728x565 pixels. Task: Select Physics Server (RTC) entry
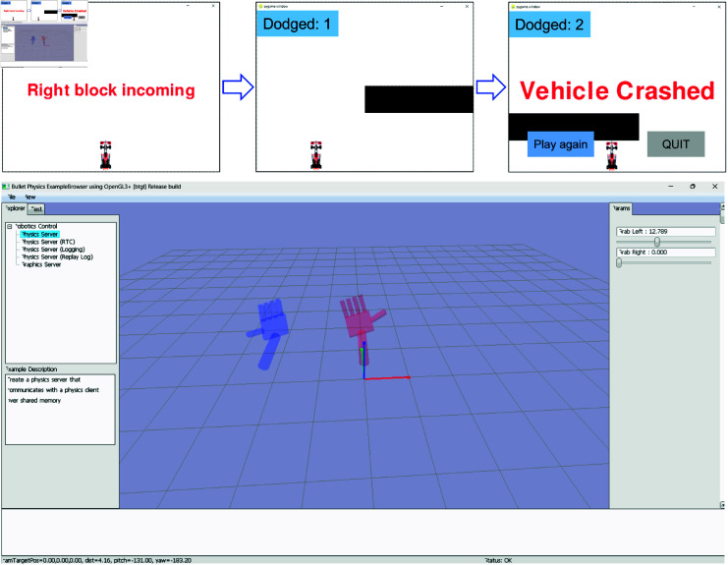[x=48, y=242]
